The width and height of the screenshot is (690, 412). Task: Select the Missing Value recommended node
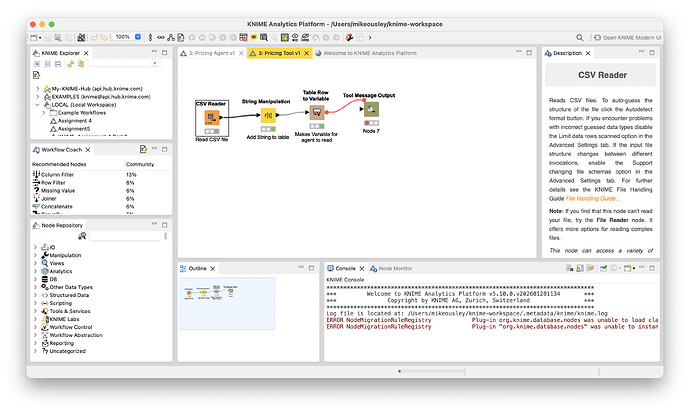59,190
